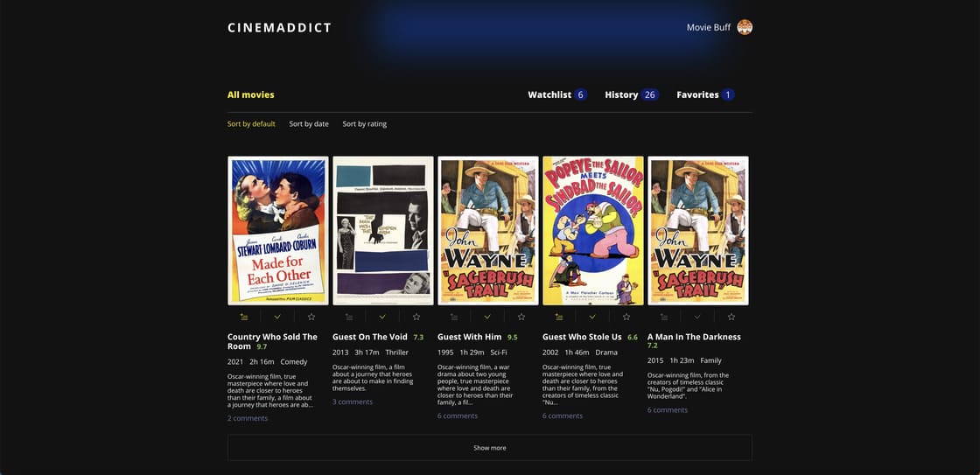Open the Guest On The Void poster
This screenshot has height=475, width=980.
coord(383,231)
